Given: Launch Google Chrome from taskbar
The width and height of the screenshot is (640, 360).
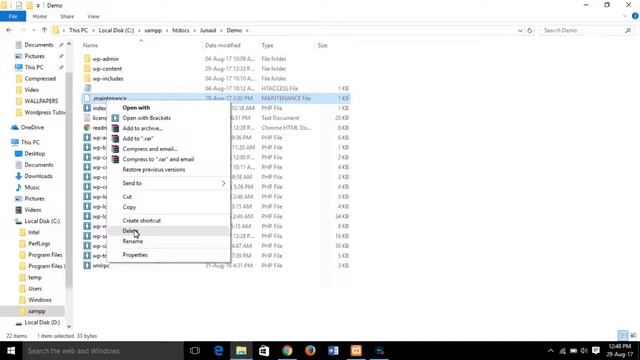Looking at the screenshot, I should (287, 351).
